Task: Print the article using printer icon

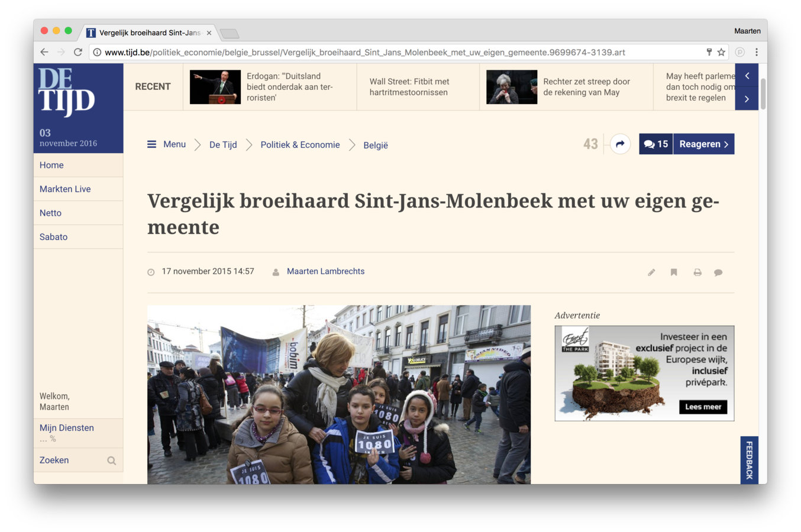Action: pyautogui.click(x=697, y=273)
